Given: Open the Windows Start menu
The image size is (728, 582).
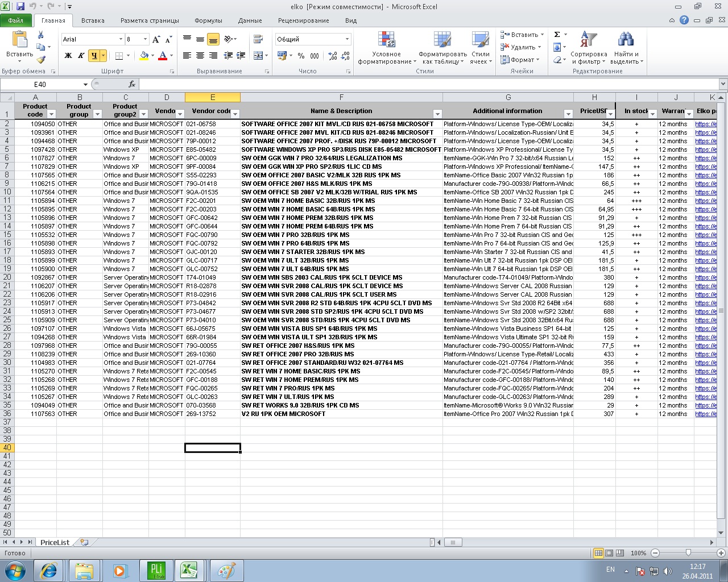Looking at the screenshot, I should 15,570.
